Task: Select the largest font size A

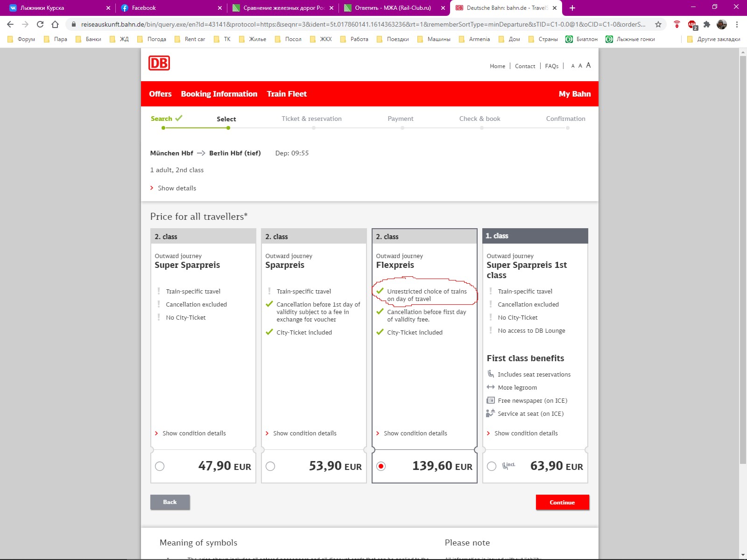Action: click(588, 65)
